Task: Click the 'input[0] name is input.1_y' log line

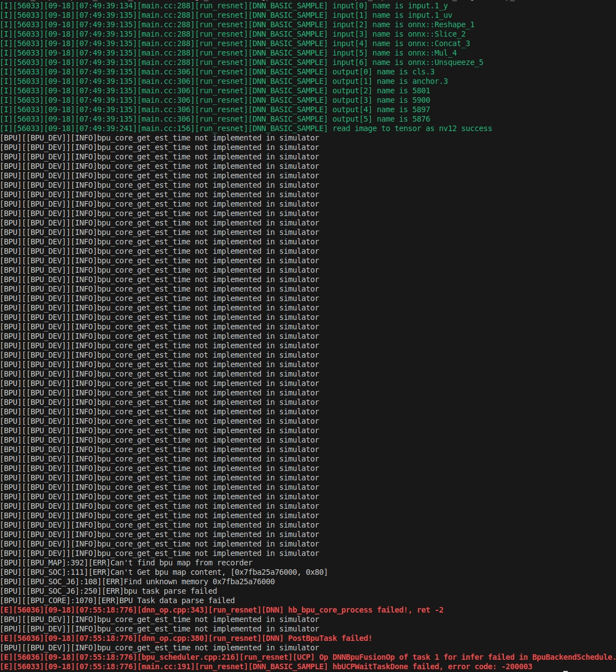Action: click(x=390, y=6)
